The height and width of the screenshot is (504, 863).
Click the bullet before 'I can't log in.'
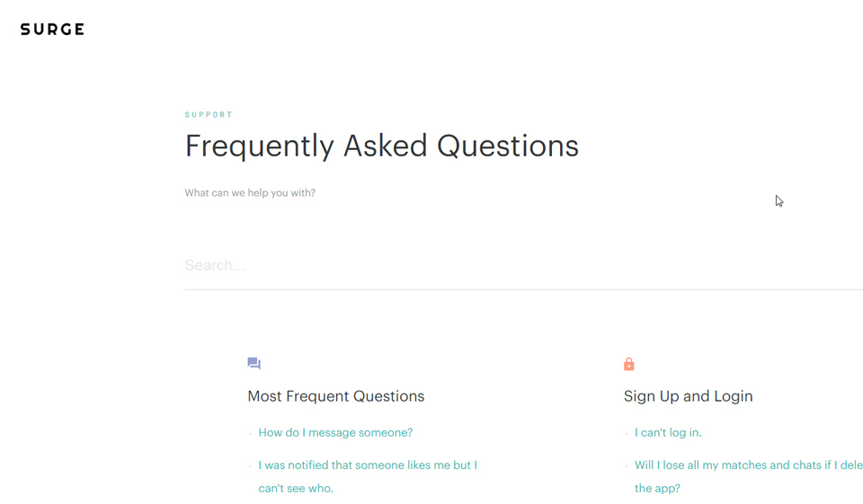(x=627, y=434)
